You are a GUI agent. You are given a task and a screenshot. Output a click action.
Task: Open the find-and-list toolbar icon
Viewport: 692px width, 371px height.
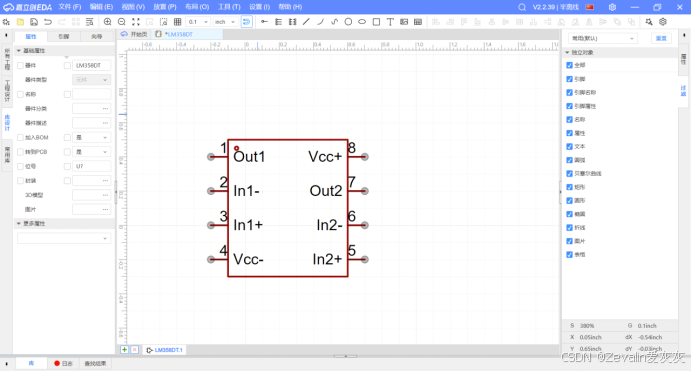[90, 22]
